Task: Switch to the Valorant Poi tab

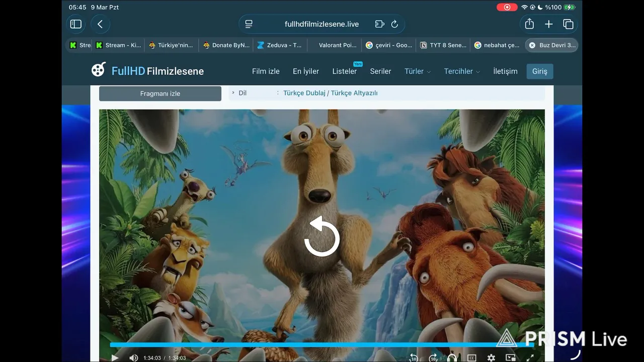Action: pos(334,45)
